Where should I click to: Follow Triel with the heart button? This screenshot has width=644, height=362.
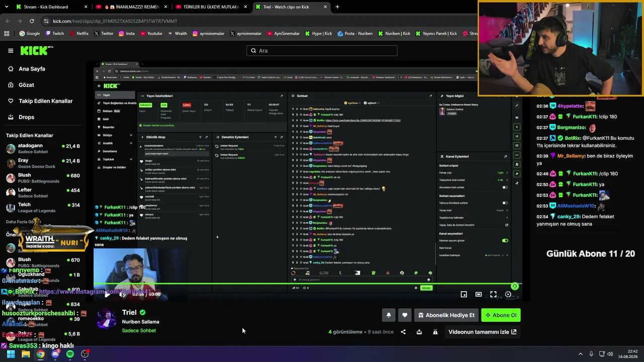pyautogui.click(x=405, y=315)
